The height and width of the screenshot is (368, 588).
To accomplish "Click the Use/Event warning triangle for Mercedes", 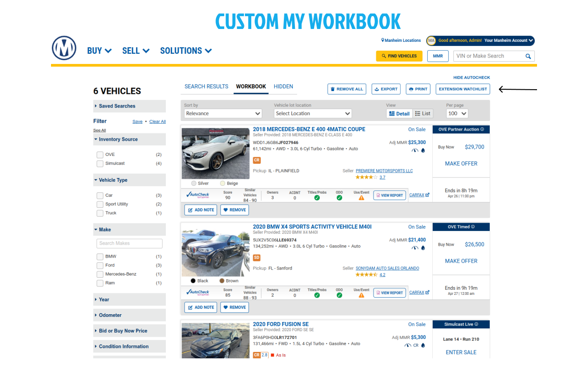I will point(362,198).
